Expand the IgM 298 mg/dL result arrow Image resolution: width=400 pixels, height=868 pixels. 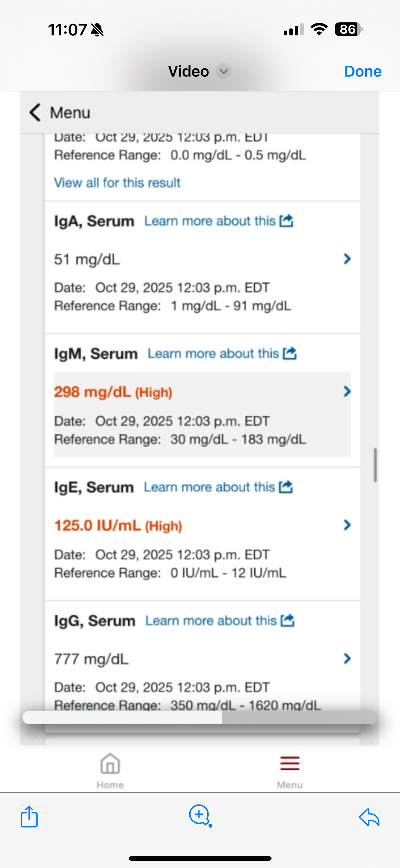pos(347,391)
